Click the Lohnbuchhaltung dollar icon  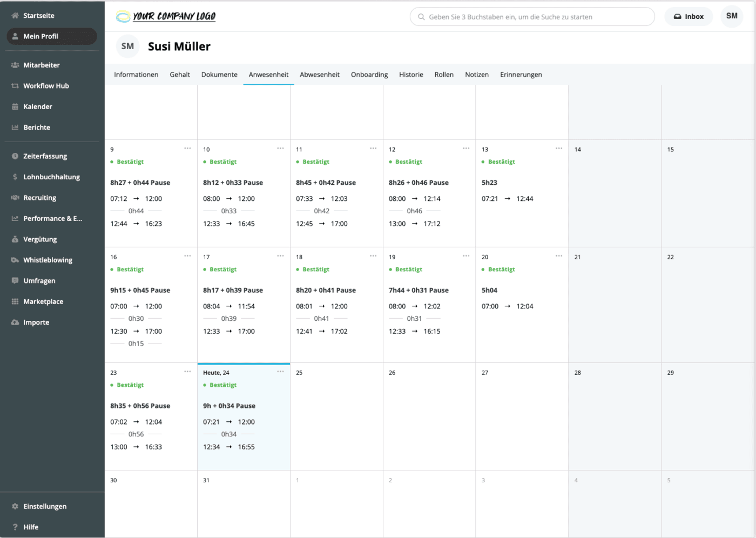pyautogui.click(x=15, y=177)
